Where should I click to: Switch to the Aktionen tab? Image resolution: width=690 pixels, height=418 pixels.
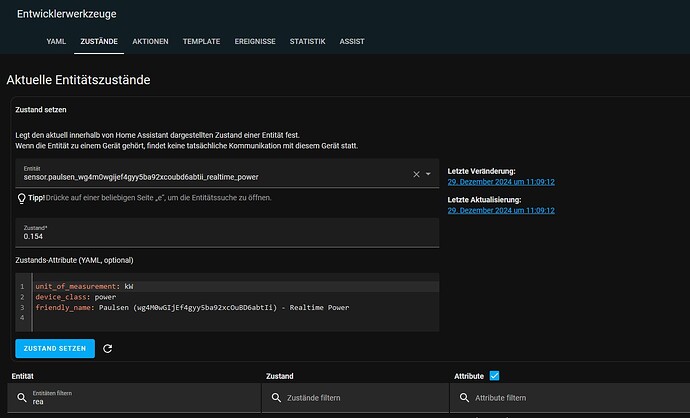click(x=150, y=41)
